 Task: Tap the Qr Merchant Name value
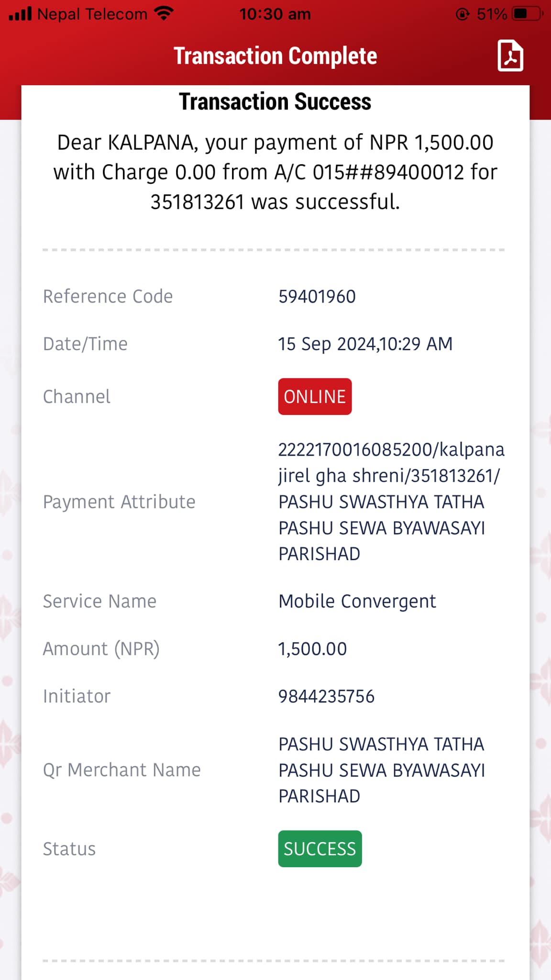tap(382, 770)
